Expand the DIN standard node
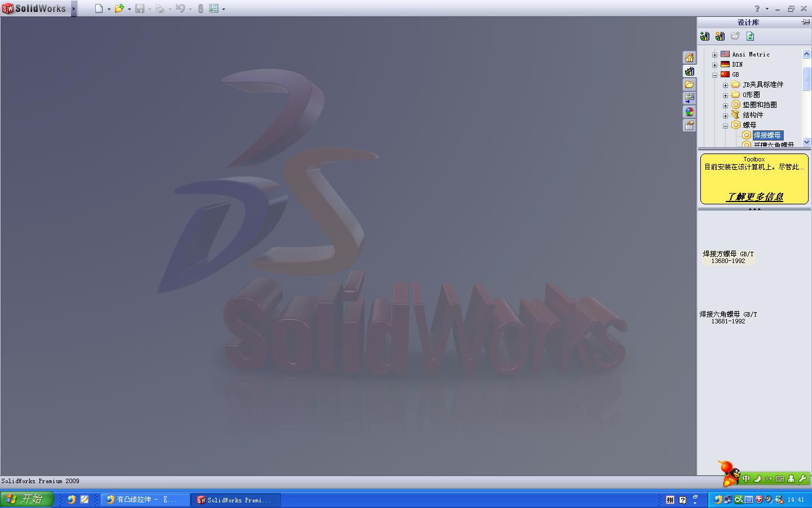The image size is (812, 508). pyautogui.click(x=714, y=65)
